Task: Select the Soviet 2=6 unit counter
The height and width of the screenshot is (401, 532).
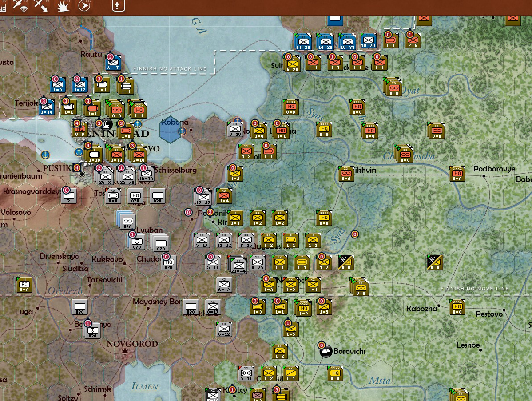Action: (x=413, y=41)
